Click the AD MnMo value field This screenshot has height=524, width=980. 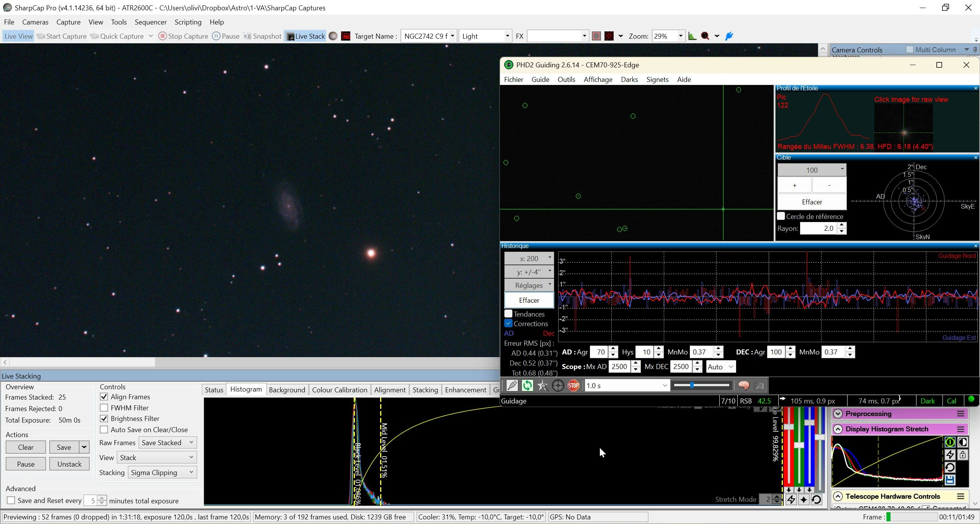(x=702, y=352)
